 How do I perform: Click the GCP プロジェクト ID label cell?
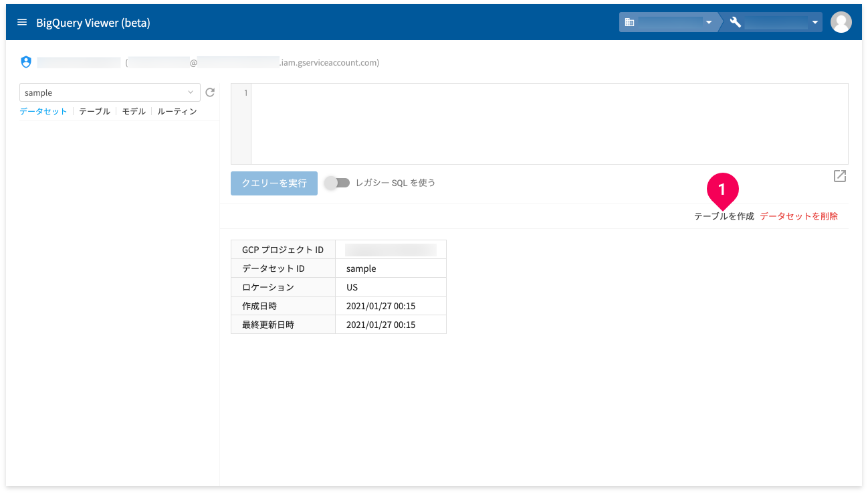pos(283,250)
